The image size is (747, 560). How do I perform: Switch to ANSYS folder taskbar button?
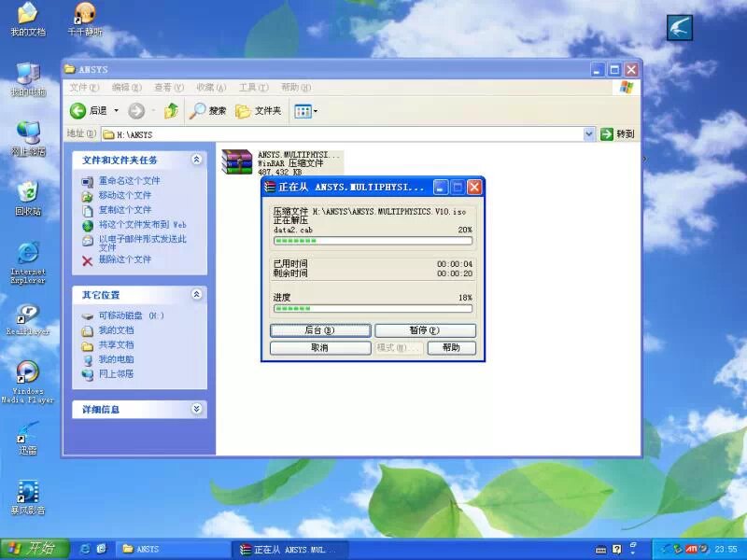174,549
